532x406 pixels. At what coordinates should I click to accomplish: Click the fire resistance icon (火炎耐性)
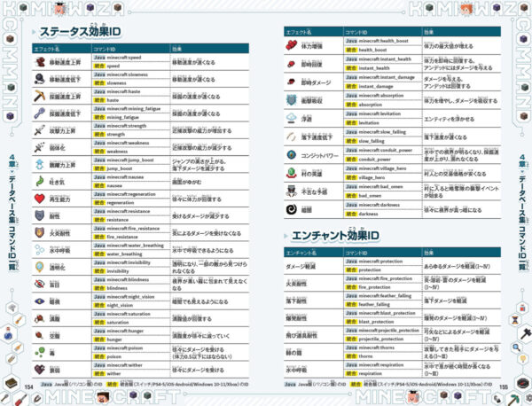pyautogui.click(x=41, y=232)
